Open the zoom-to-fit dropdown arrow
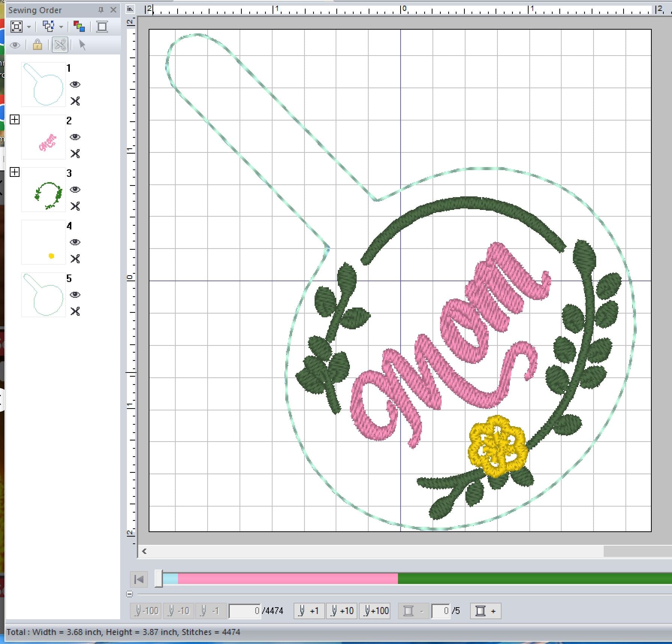672x644 pixels. tap(29, 27)
